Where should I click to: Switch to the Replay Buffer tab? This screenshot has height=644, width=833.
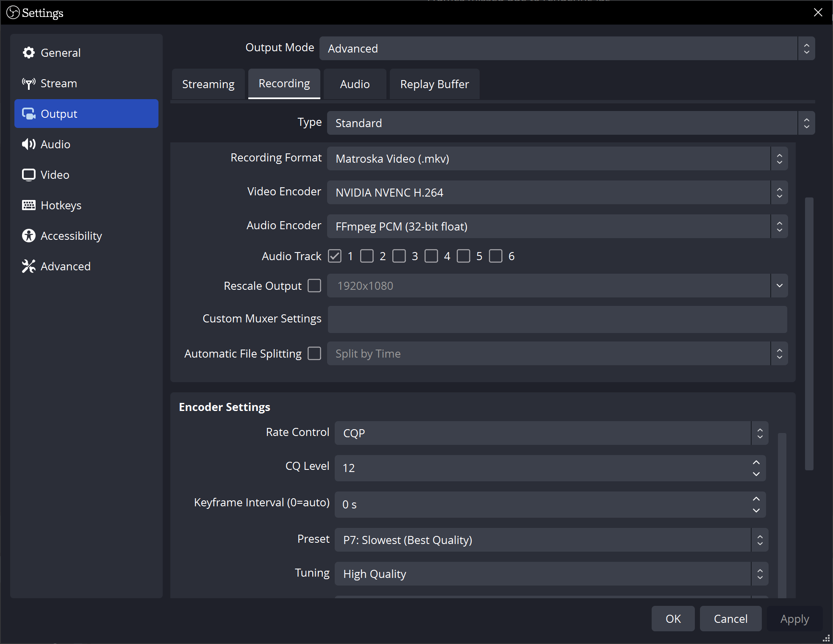(434, 84)
